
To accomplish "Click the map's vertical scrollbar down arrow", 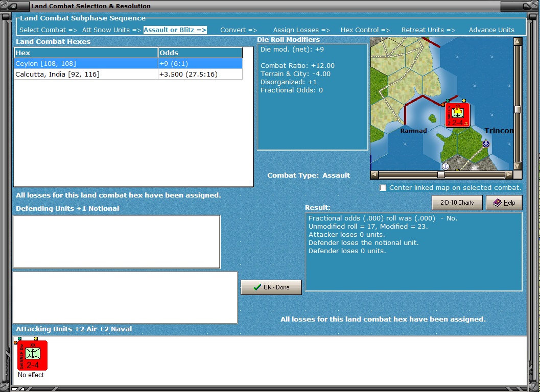I will (518, 166).
